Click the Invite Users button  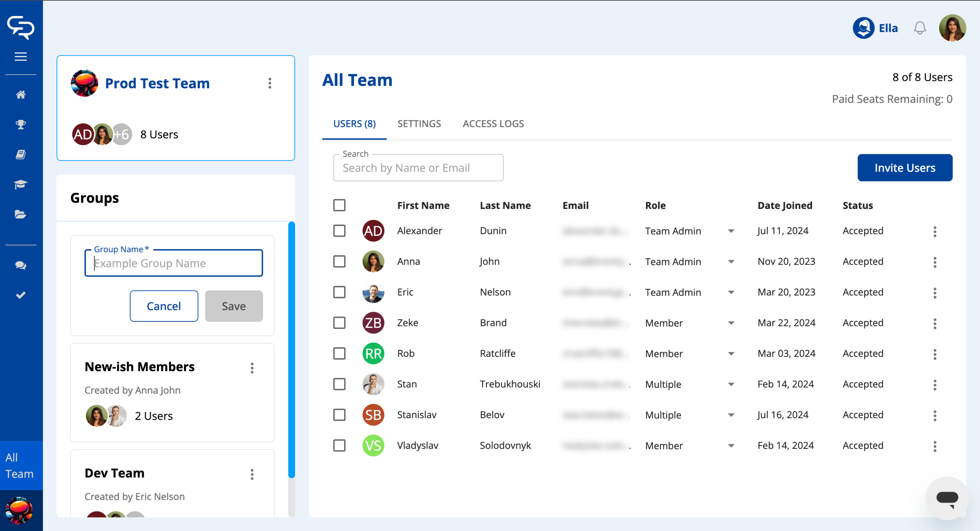point(904,167)
